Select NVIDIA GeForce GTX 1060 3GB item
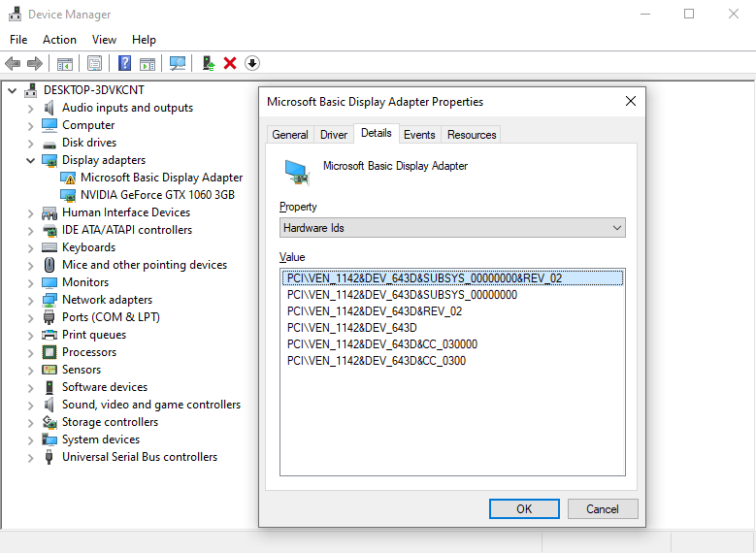Screen dimensions: 756x553 coord(157,195)
